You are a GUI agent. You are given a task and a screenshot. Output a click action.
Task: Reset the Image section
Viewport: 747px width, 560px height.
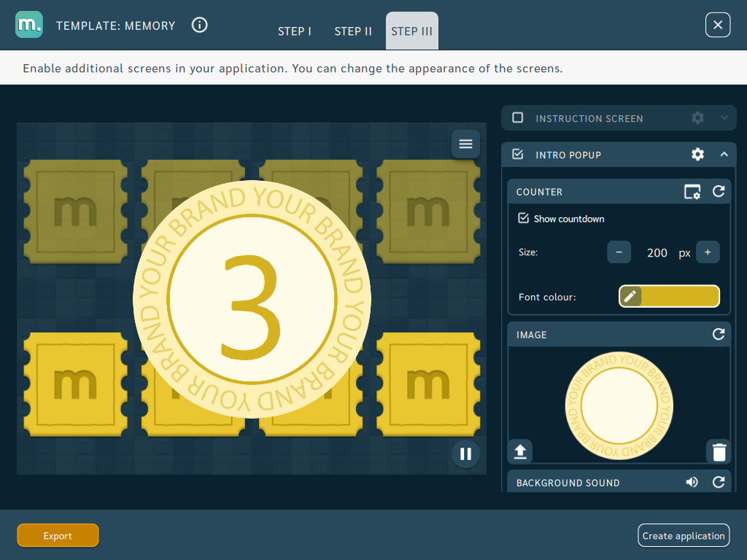(x=719, y=334)
